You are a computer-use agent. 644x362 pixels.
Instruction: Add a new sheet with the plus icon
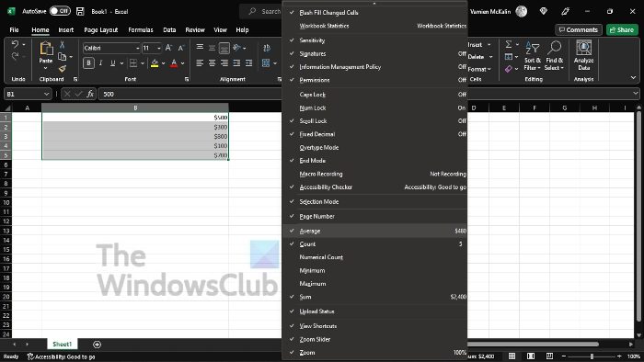click(97, 345)
